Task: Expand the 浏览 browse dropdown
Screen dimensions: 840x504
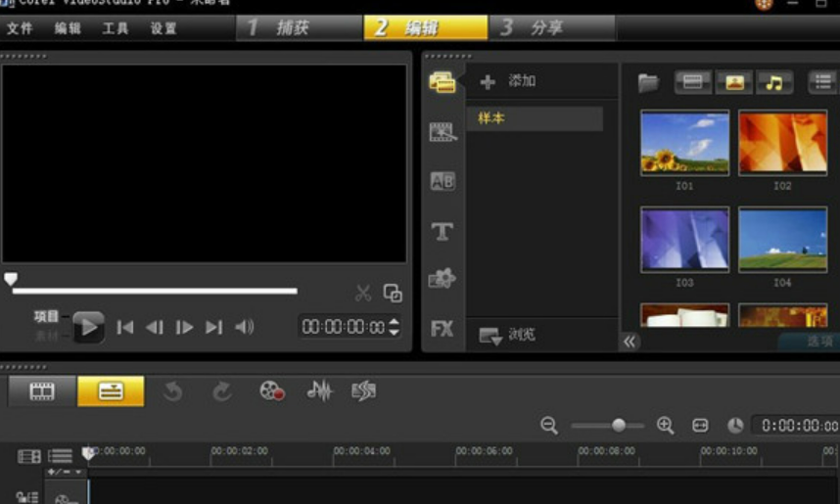Action: tap(491, 336)
